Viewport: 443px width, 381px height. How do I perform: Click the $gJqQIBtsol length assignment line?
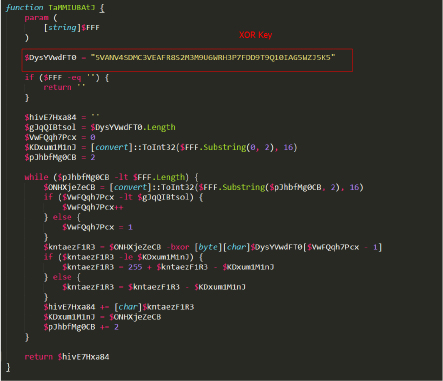[100, 127]
